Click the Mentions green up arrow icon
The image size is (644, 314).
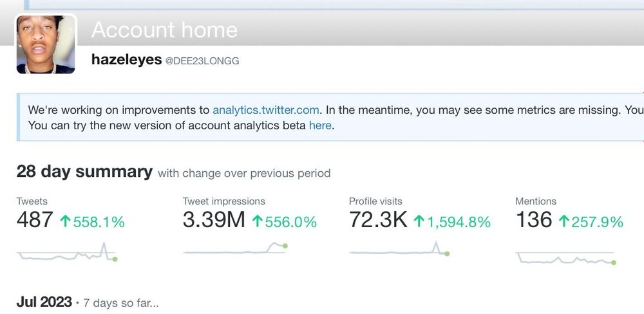click(563, 221)
